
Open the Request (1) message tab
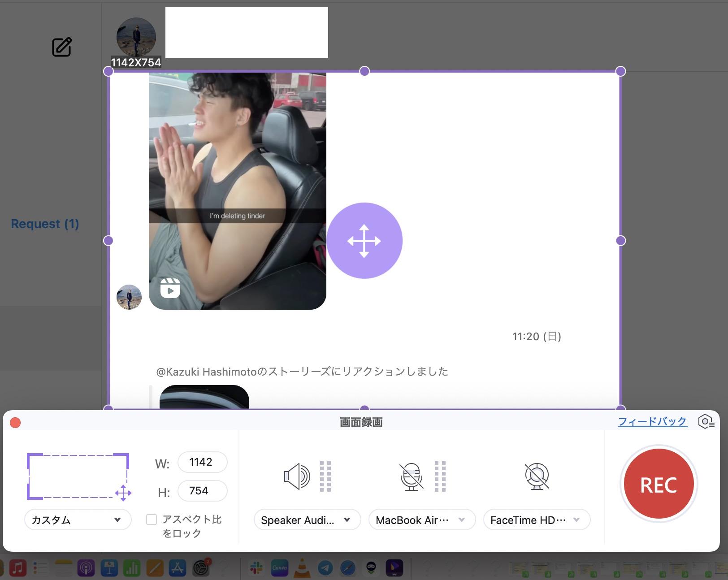(x=45, y=224)
